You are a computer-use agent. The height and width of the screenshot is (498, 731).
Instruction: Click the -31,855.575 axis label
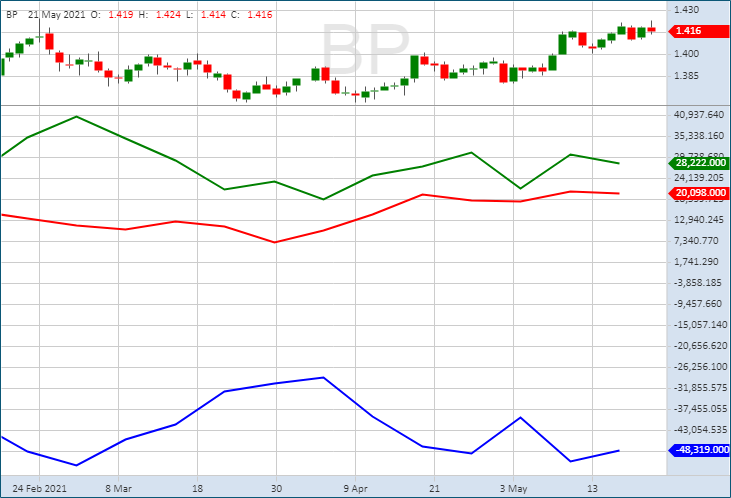pyautogui.click(x=700, y=387)
